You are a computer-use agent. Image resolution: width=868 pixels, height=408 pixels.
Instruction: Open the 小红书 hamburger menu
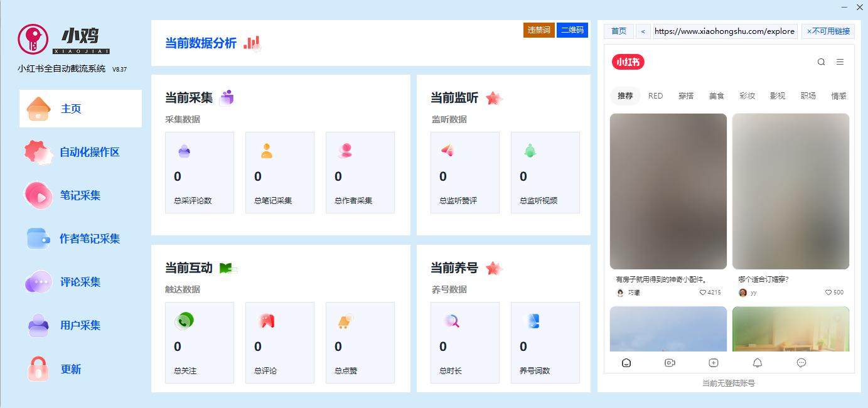(840, 62)
